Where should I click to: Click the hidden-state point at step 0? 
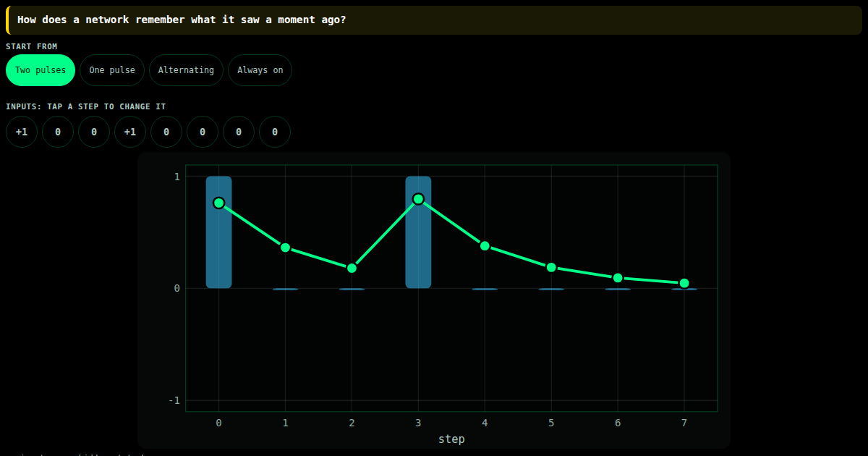point(219,203)
